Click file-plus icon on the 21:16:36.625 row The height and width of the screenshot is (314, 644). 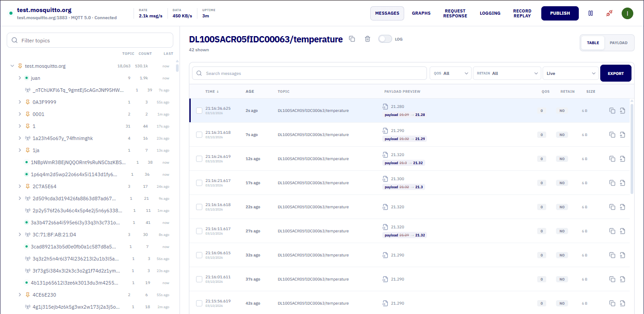pyautogui.click(x=623, y=111)
